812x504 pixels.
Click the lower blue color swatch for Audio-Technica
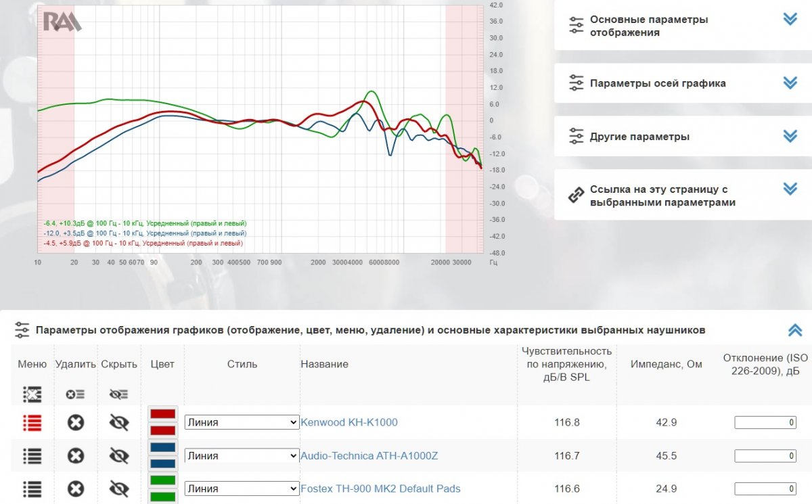pyautogui.click(x=162, y=463)
